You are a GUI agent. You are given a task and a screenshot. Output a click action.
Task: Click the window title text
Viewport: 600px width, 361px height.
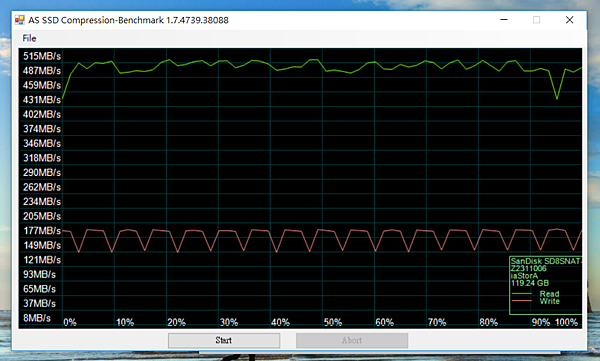[128, 20]
